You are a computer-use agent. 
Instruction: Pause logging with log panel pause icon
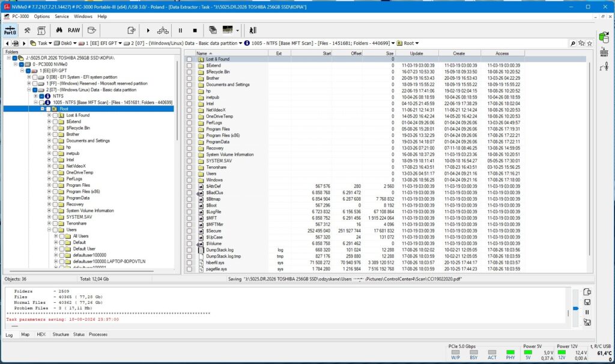587,312
